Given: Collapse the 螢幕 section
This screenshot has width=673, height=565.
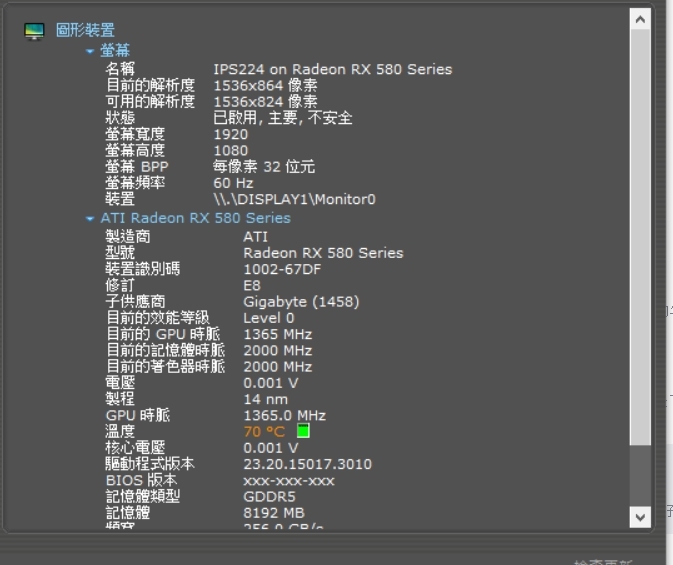Looking at the screenshot, I should pyautogui.click(x=90, y=51).
